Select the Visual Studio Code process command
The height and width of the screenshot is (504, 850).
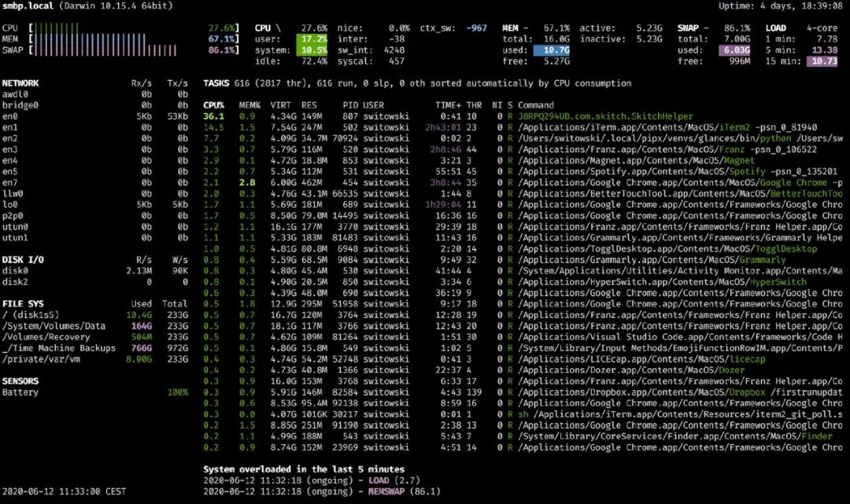pyautogui.click(x=680, y=337)
